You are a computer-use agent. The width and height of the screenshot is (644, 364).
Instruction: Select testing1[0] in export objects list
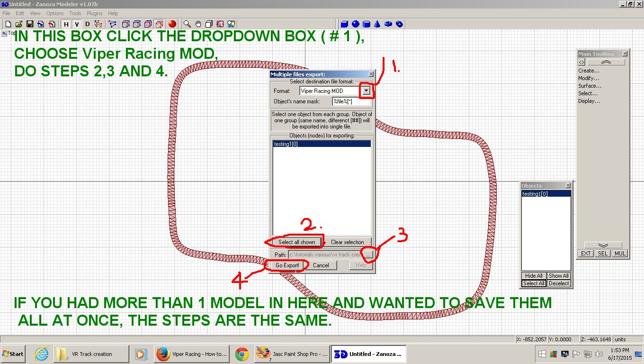(322, 144)
